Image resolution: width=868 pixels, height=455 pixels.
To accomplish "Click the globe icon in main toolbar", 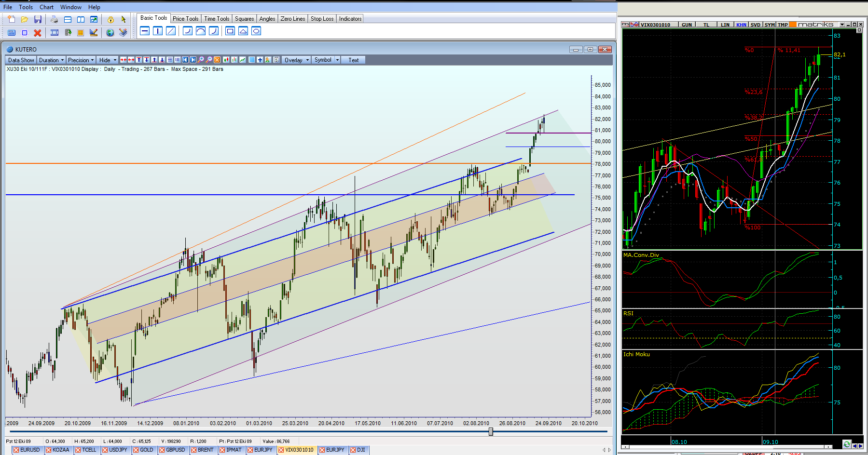I will 110,33.
